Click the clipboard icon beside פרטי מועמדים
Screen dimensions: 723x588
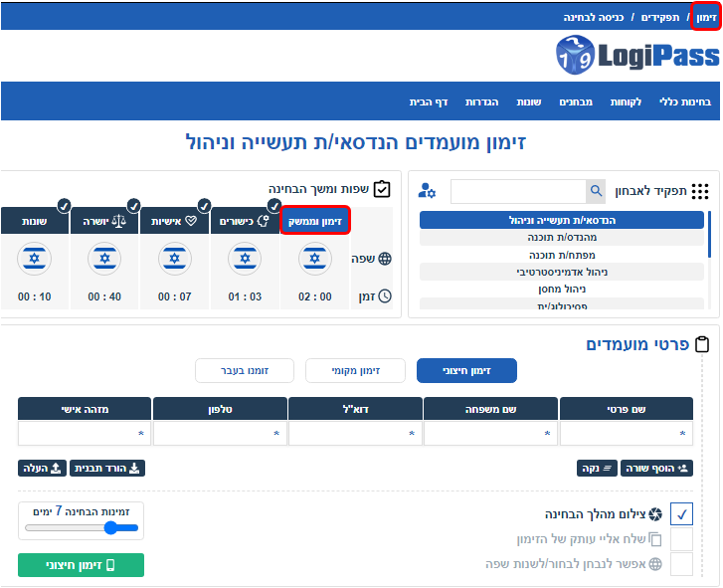(x=702, y=344)
